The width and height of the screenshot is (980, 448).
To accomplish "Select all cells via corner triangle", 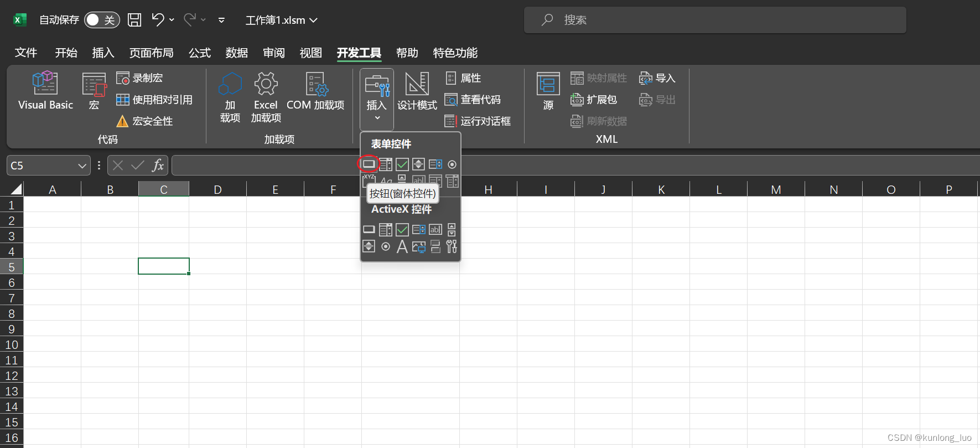I will click(16, 189).
